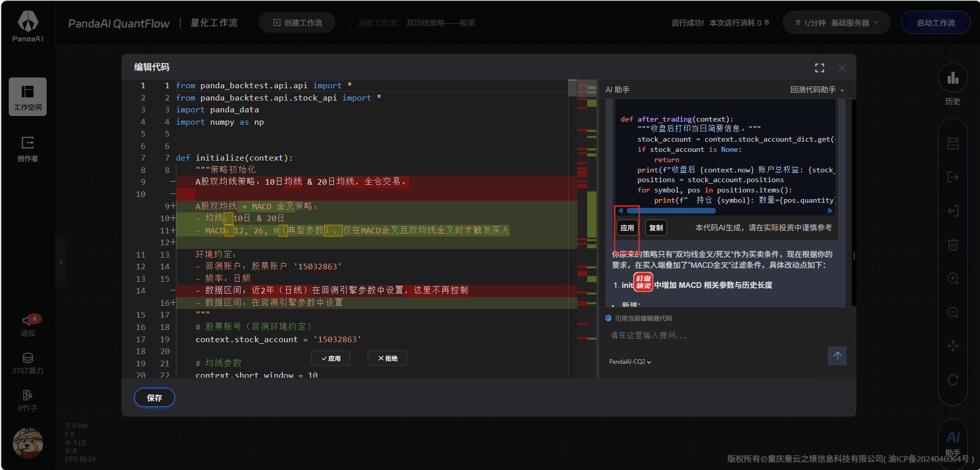Click the removed line 'A股双均线策略：10日均线 & 20日均线'
Image resolution: width=980 pixels, height=470 pixels.
pos(302,182)
